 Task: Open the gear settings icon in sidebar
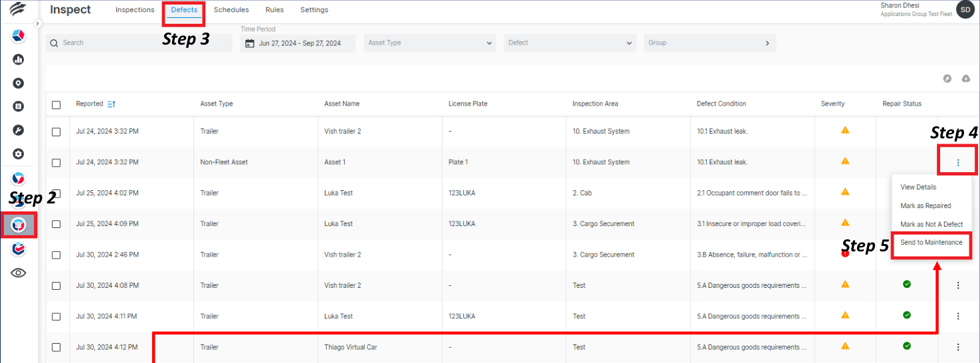coord(19,154)
